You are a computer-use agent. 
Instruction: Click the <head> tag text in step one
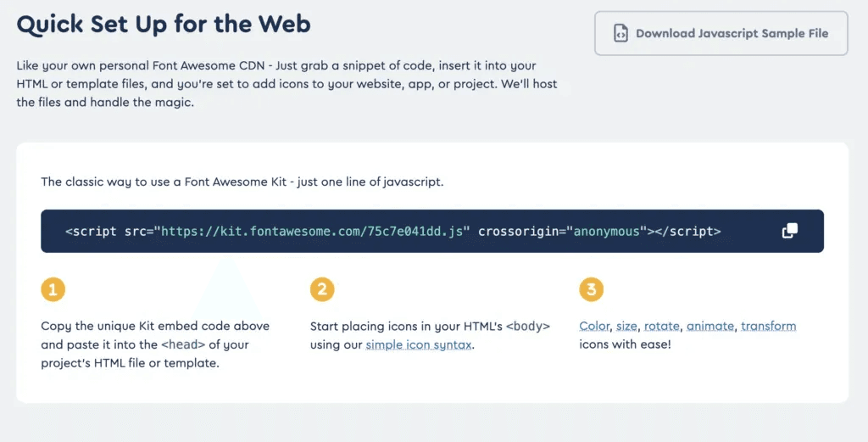pyautogui.click(x=183, y=344)
